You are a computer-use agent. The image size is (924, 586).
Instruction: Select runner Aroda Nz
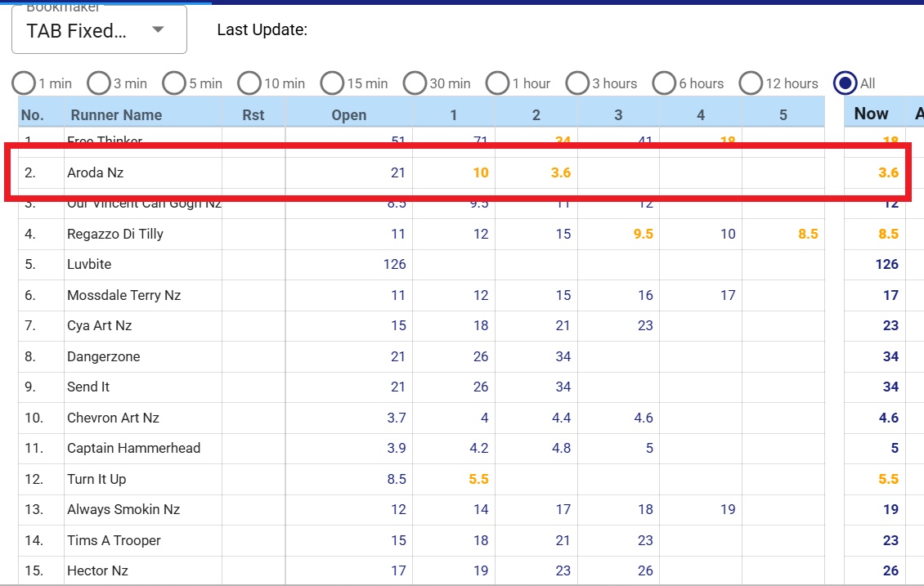pyautogui.click(x=96, y=172)
